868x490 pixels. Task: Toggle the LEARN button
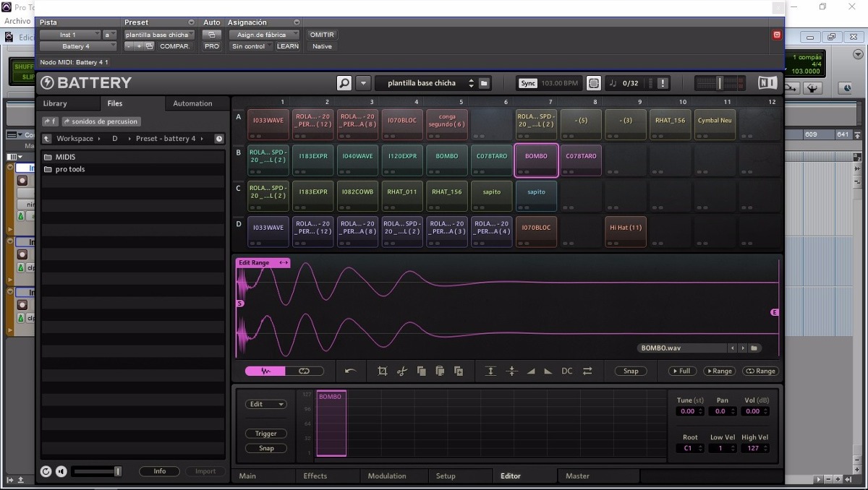(288, 46)
